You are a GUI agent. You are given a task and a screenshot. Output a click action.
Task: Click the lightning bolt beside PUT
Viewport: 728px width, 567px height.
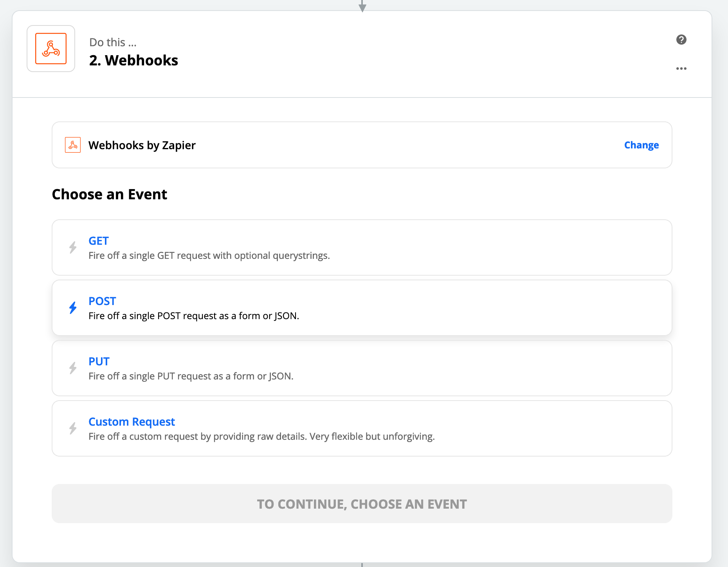coord(73,368)
